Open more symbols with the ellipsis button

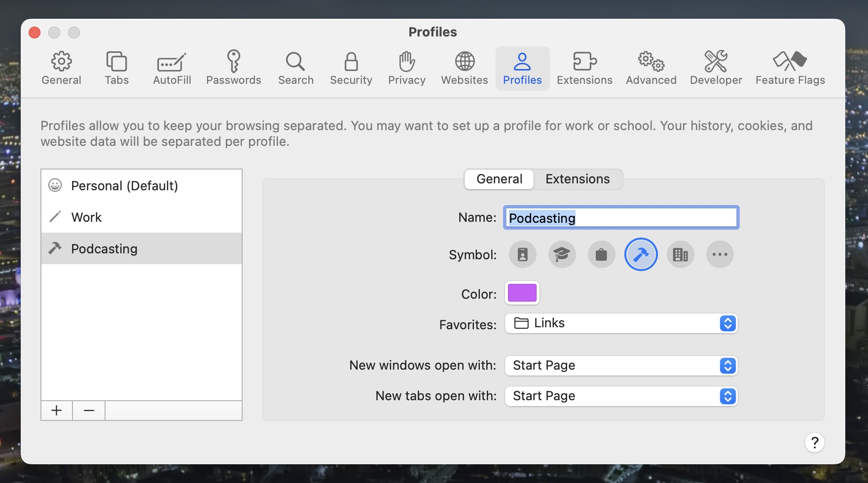720,255
